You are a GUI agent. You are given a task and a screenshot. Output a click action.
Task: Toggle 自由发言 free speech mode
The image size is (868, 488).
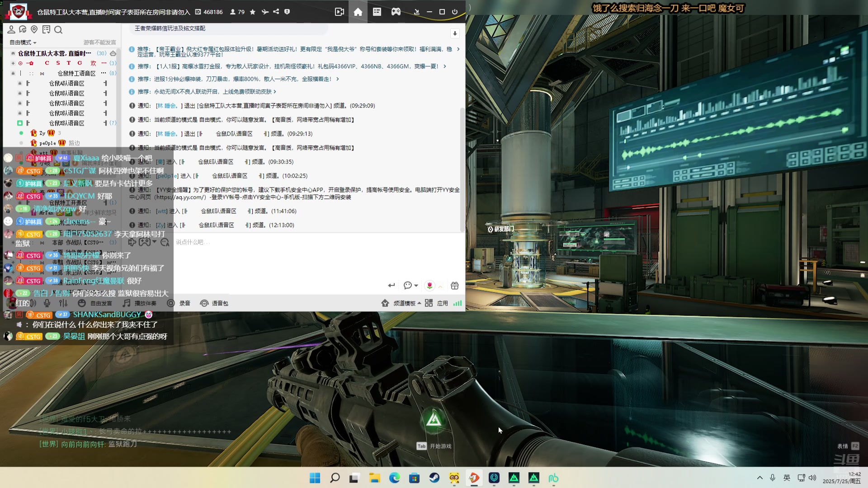[x=95, y=303]
